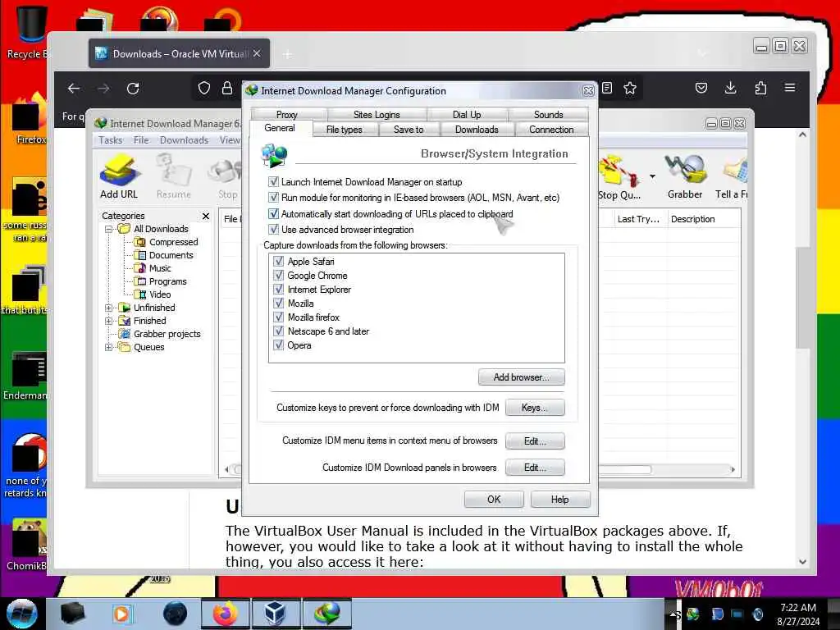Image resolution: width=840 pixels, height=630 pixels.
Task: Click the padlock site info icon
Action: click(x=227, y=88)
